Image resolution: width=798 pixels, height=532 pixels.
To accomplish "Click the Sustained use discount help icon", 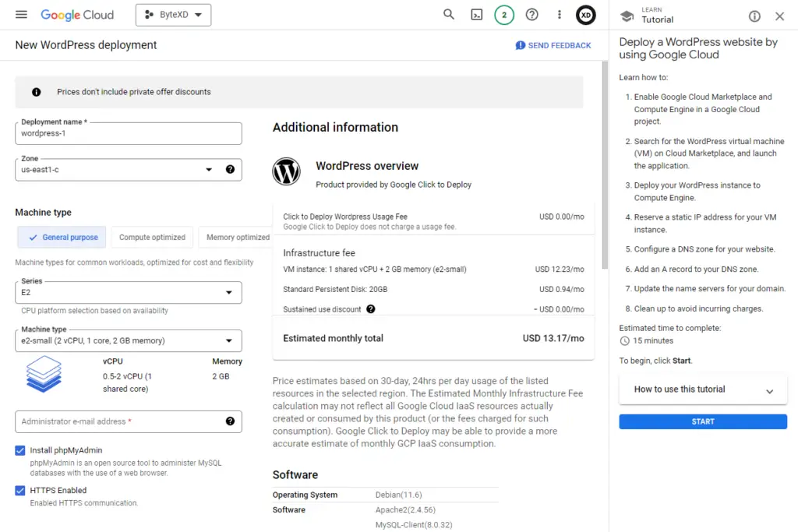I will tap(370, 308).
